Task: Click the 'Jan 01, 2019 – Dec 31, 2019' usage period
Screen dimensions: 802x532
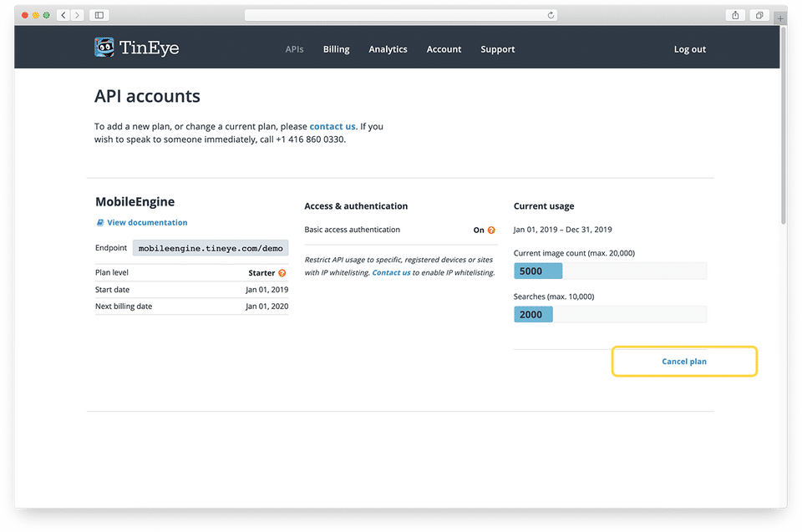Action: tap(562, 230)
